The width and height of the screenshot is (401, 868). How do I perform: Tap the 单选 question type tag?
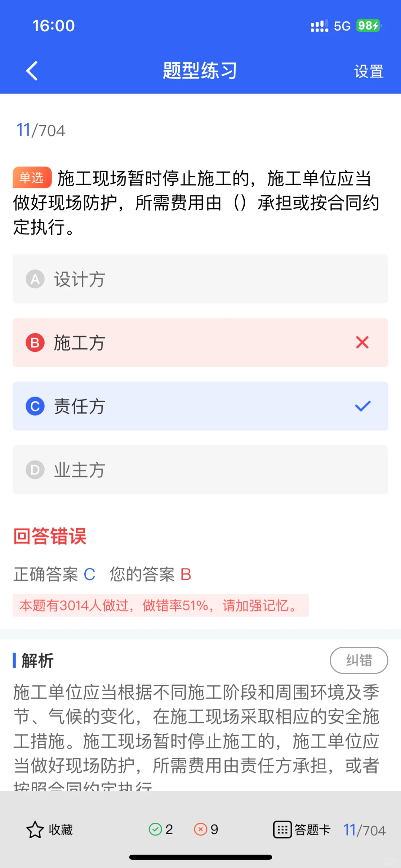coord(32,178)
